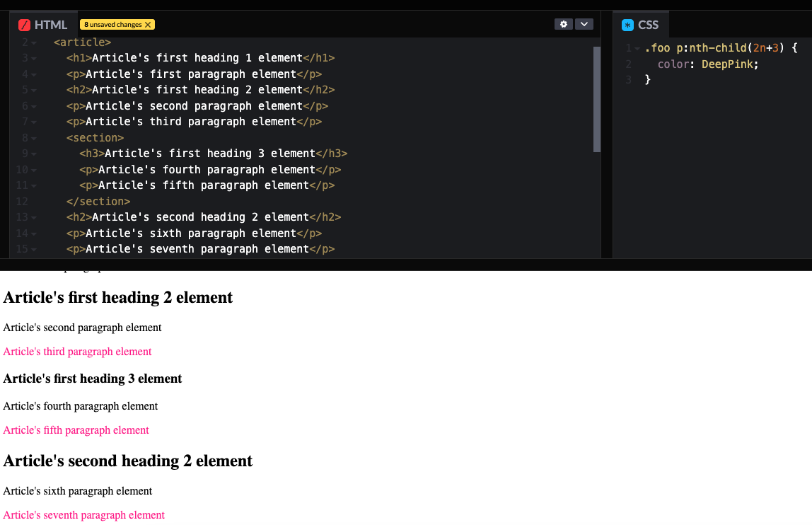The width and height of the screenshot is (812, 525).
Task: Place cursor on the DeepPink color value
Action: (x=728, y=64)
